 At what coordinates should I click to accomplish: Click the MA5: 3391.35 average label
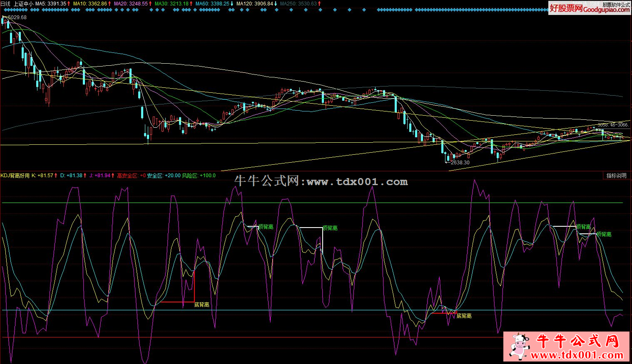coord(51,3)
